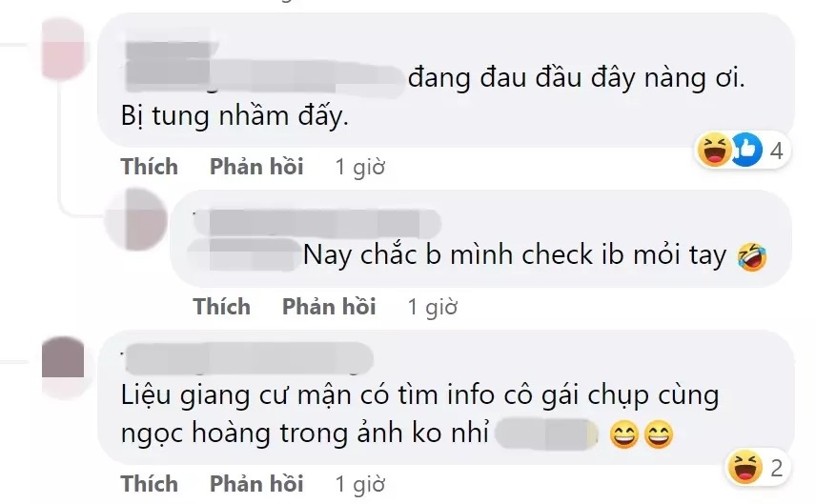Viewport: 816px width, 504px height.
Task: Click the rolling-laughing emoji after "mỏi tay"
Action: pos(752,257)
